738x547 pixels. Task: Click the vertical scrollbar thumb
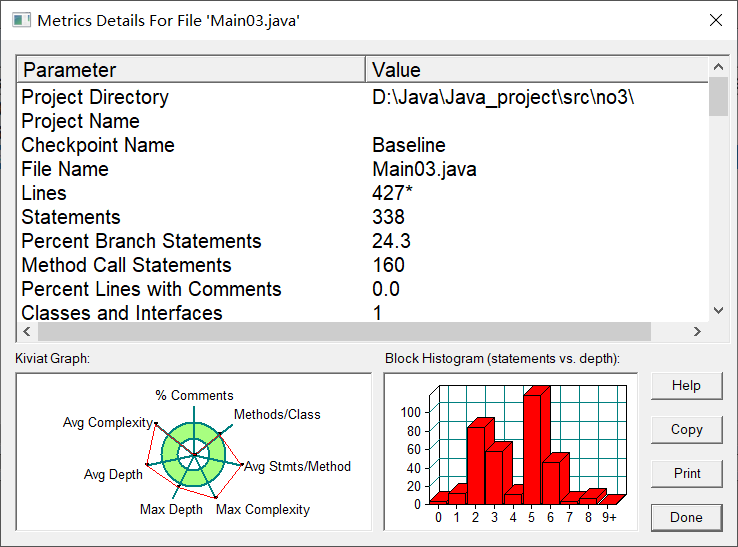click(718, 97)
